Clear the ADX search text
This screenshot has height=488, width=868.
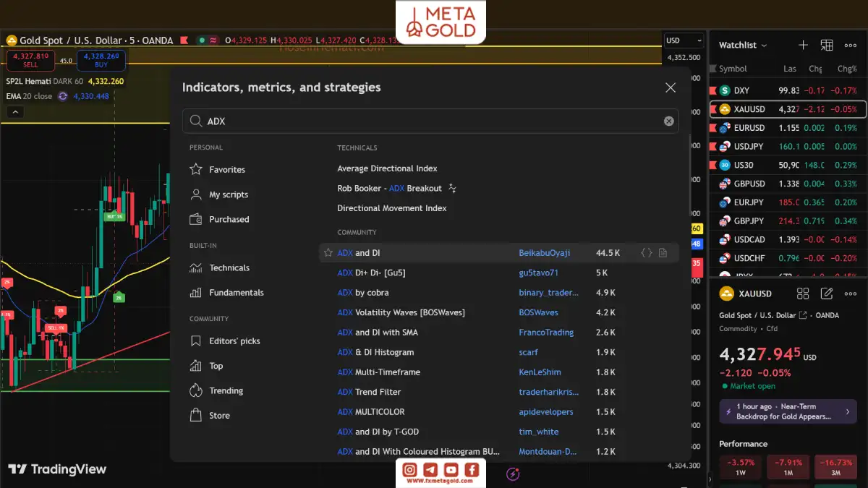[x=669, y=121]
